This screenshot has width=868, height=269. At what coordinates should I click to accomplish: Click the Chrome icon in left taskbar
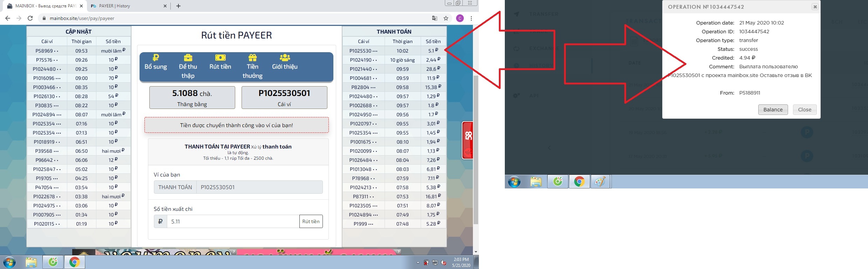point(74,262)
